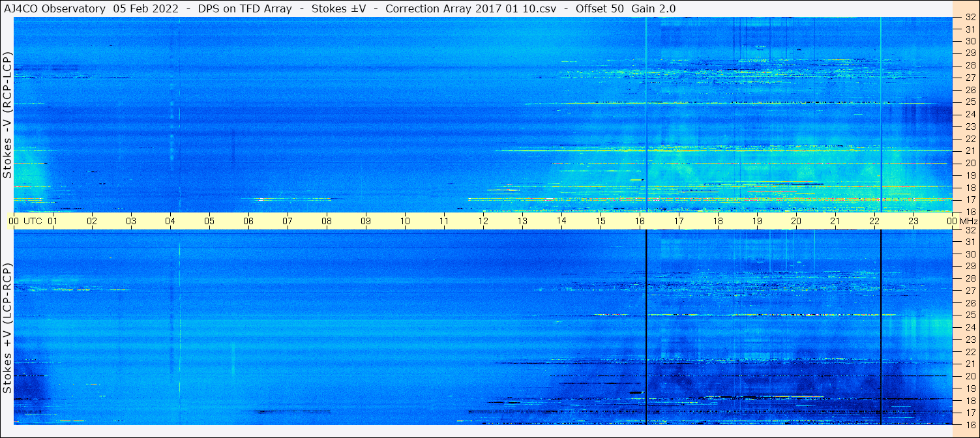Click the 00 UTC time label
The height and width of the screenshot is (438, 980).
tap(25, 221)
